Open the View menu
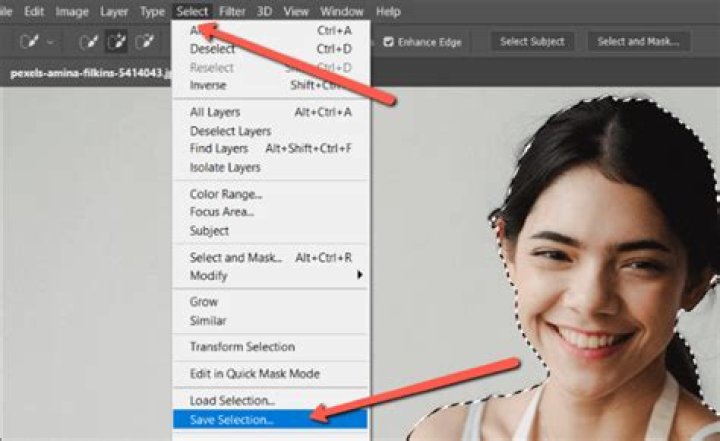The image size is (720, 441). pyautogui.click(x=296, y=11)
